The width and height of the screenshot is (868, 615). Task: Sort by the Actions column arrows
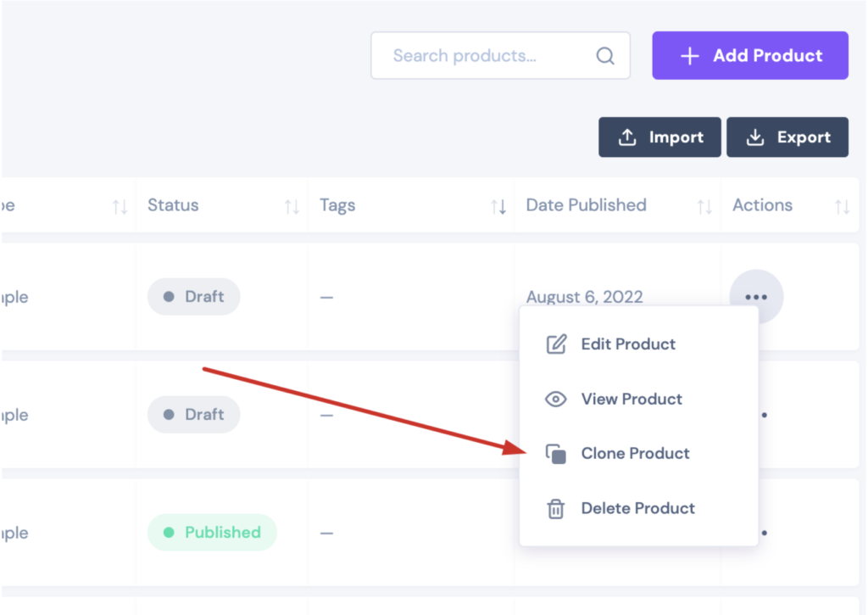pyautogui.click(x=842, y=207)
